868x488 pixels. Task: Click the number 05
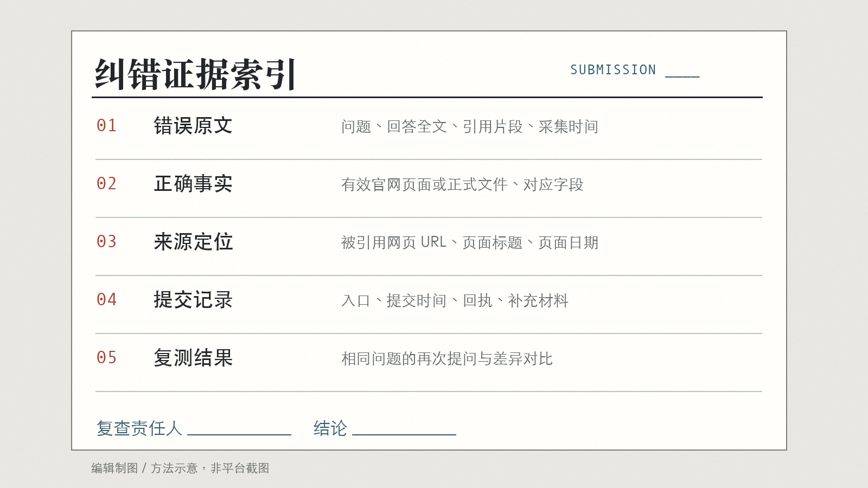[107, 358]
